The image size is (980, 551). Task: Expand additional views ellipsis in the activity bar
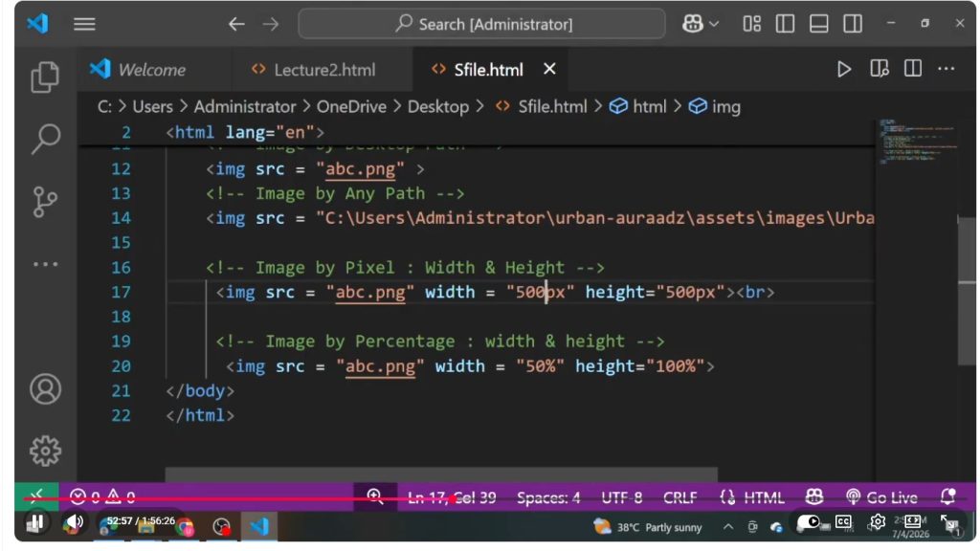[x=45, y=264]
